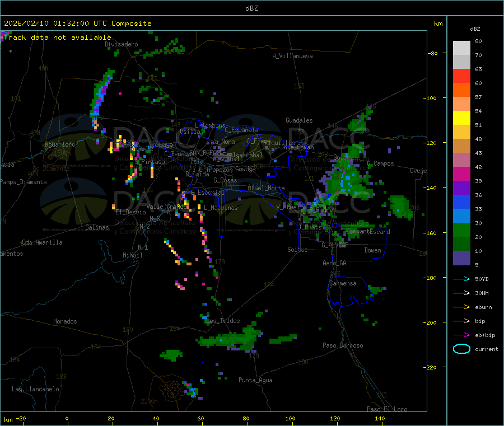Click the 'Goudge' map label
This screenshot has width=504, height=426.
click(x=245, y=169)
